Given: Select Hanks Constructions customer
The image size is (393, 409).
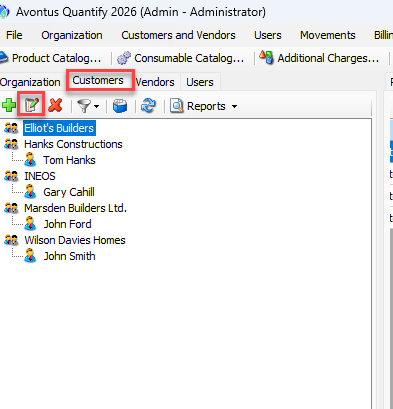Looking at the screenshot, I should 73,144.
